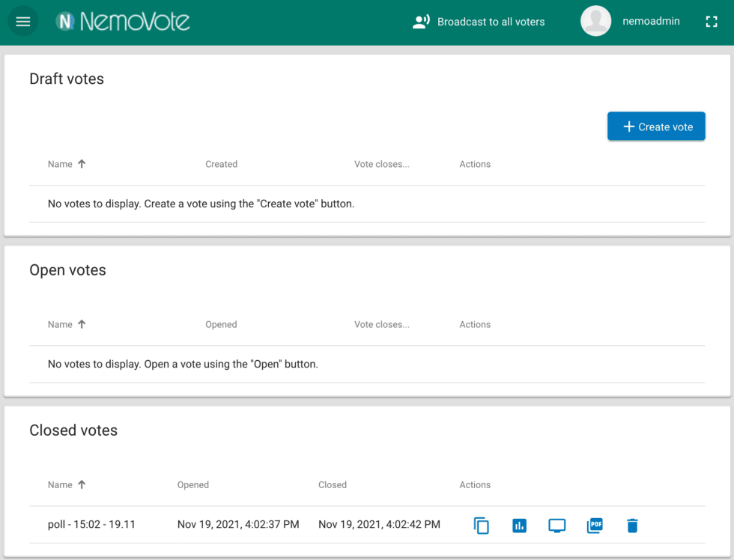This screenshot has width=734, height=560.
Task: Select "Broadcast to all voters"
Action: point(479,21)
